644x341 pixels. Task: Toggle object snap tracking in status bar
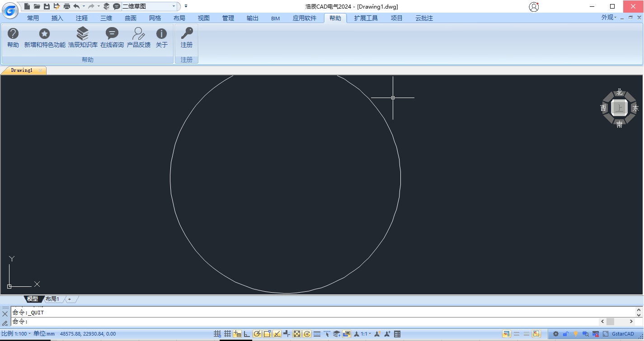(x=277, y=334)
